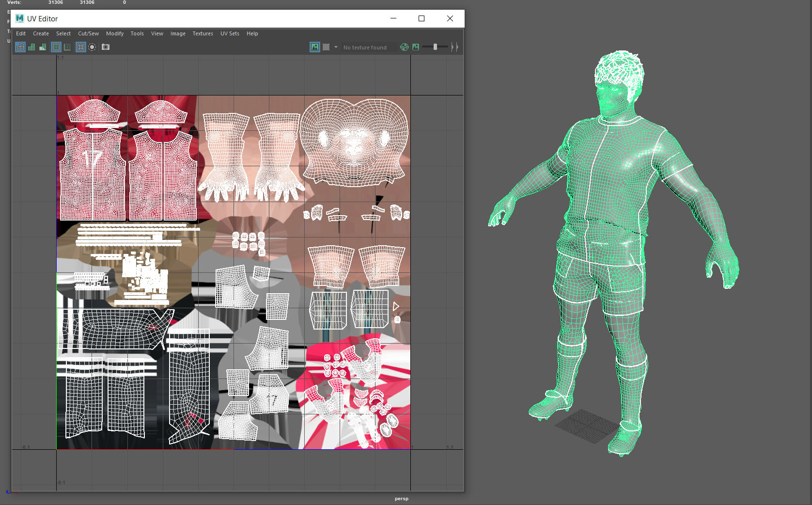This screenshot has width=812, height=505.
Task: Toggle the UV grid display icon
Action: (x=81, y=47)
